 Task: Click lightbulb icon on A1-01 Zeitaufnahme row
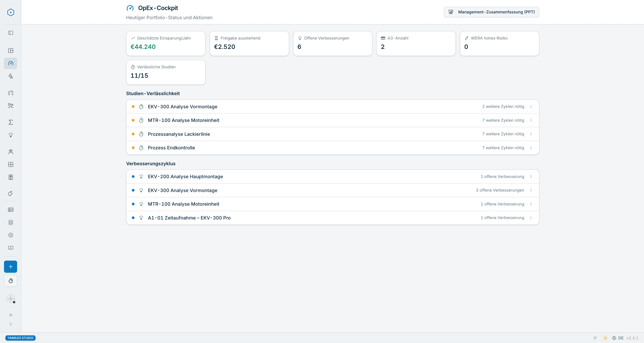[x=141, y=218]
